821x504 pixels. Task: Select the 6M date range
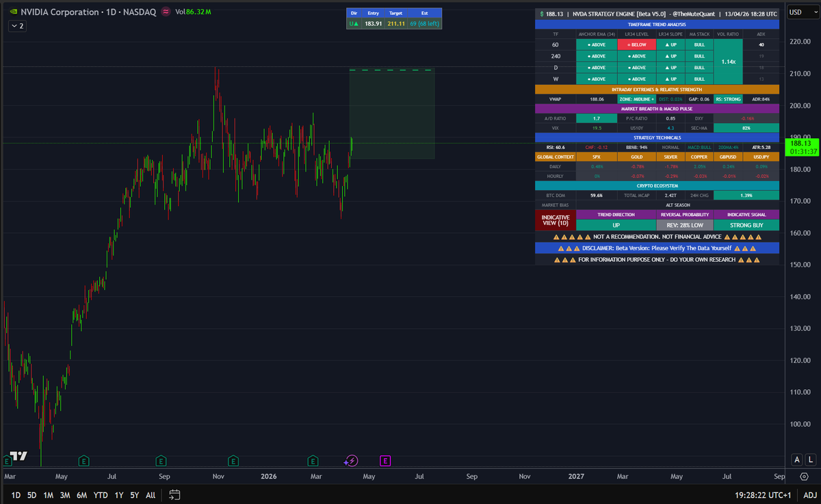click(81, 494)
